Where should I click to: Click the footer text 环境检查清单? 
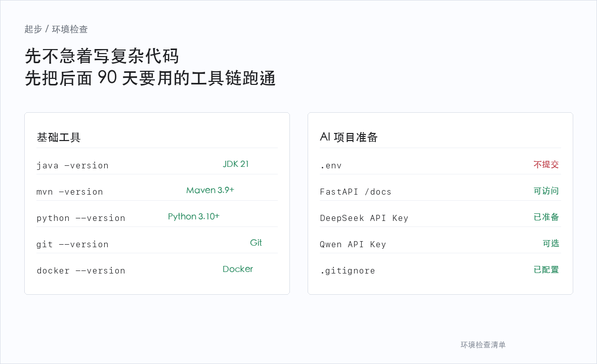pos(483,345)
